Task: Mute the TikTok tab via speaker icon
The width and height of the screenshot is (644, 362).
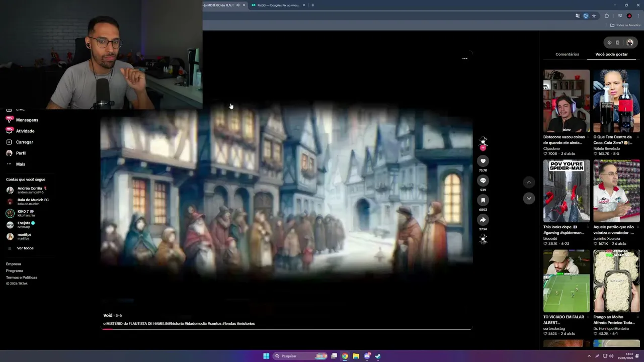Action: [238, 5]
